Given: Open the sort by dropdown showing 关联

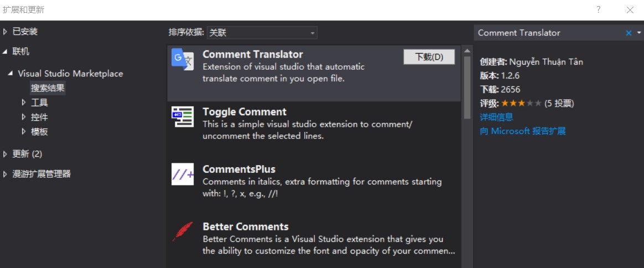Looking at the screenshot, I should (x=262, y=33).
